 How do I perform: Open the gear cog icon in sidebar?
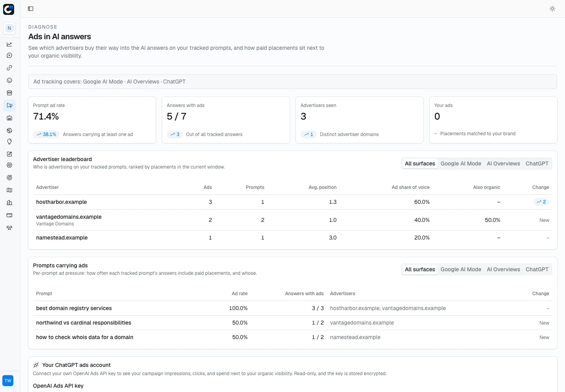(x=9, y=165)
